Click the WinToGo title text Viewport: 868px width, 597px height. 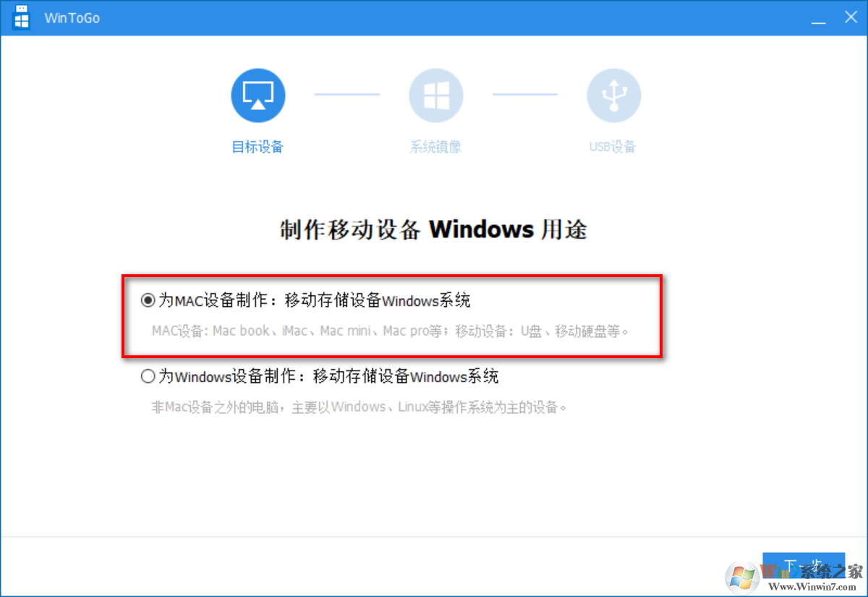pyautogui.click(x=72, y=18)
